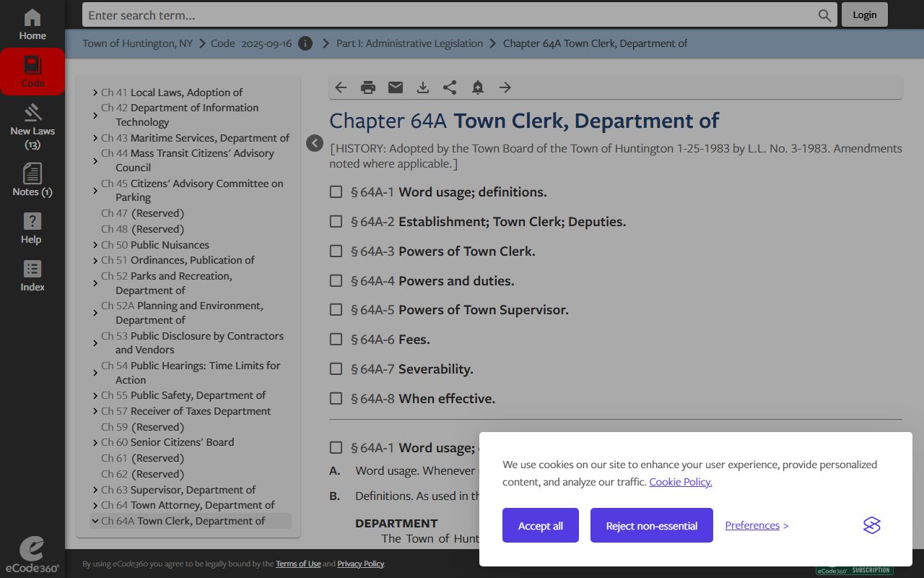Image resolution: width=924 pixels, height=578 pixels.
Task: Collapse the table of contents panel
Action: [315, 143]
